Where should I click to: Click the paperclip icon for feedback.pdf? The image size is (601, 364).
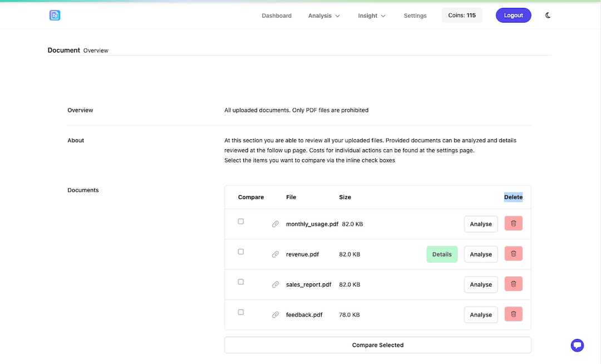(275, 314)
